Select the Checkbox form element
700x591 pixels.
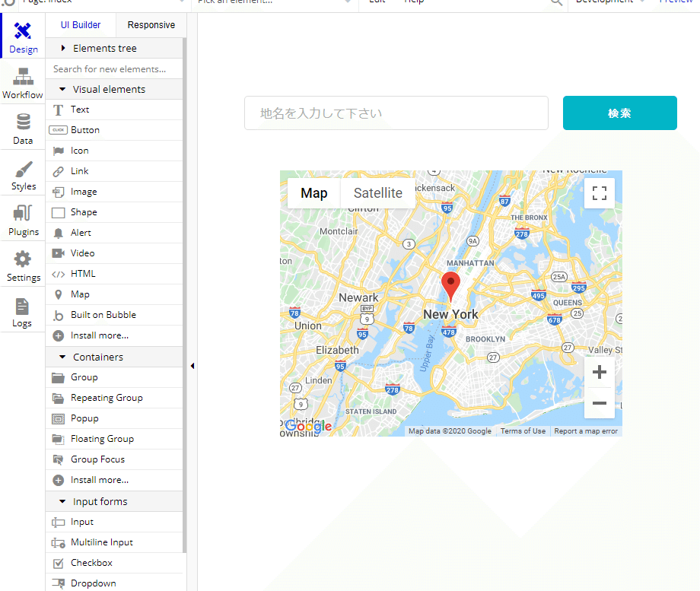[x=114, y=563]
